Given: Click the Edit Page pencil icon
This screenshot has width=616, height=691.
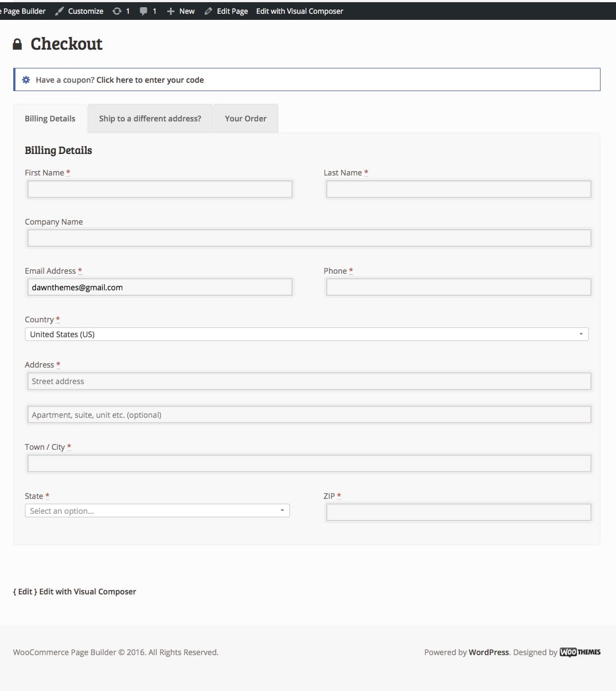Looking at the screenshot, I should tap(208, 11).
